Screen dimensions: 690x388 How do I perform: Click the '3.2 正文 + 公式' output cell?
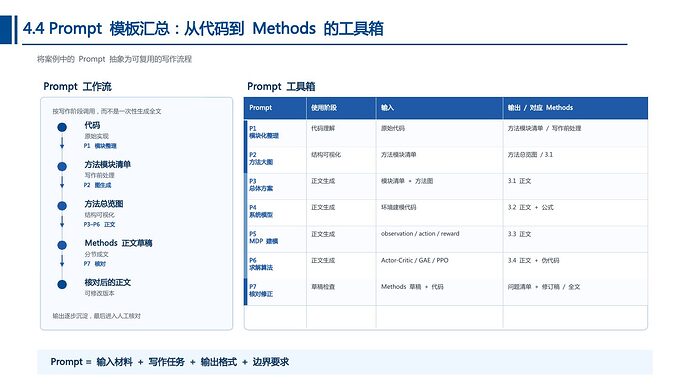(x=531, y=207)
